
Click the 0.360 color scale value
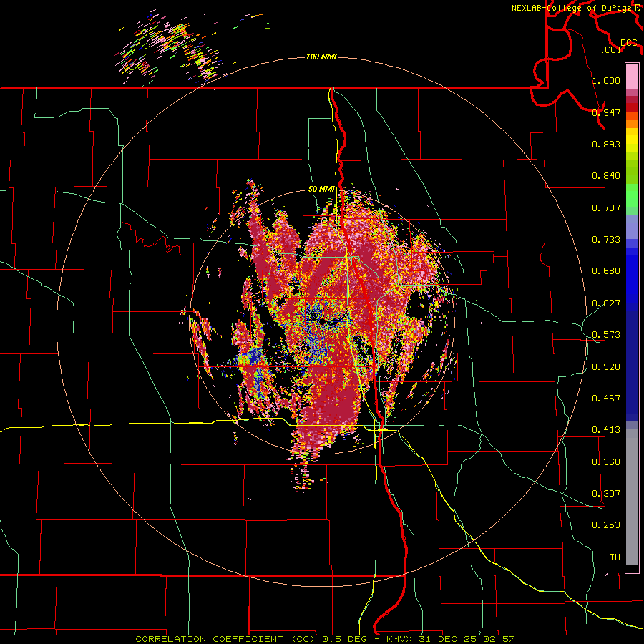tap(606, 462)
